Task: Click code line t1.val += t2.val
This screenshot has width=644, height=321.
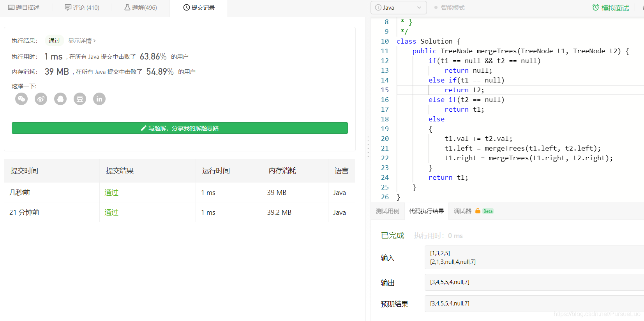Action: [x=478, y=139]
